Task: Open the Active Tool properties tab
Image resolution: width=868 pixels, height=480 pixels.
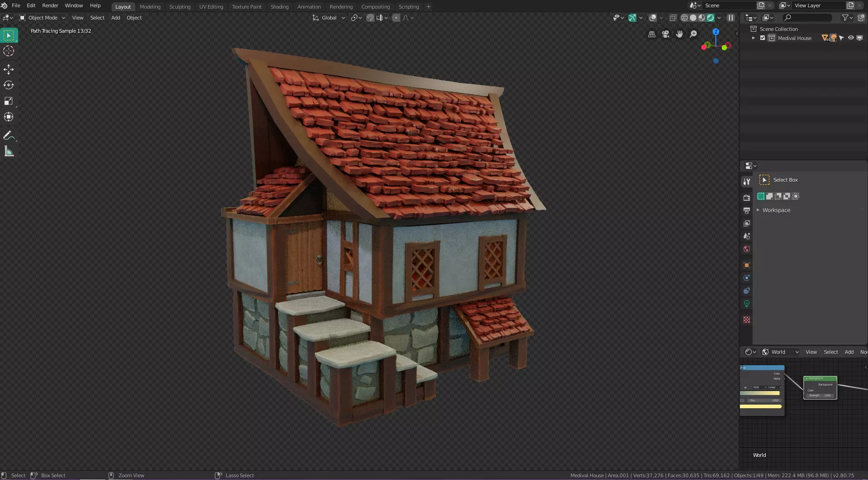Action: tap(747, 182)
